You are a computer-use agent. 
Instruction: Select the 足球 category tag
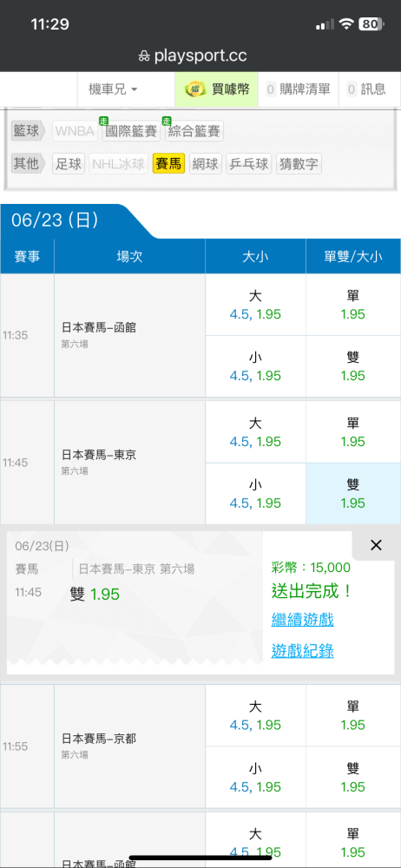(69, 164)
